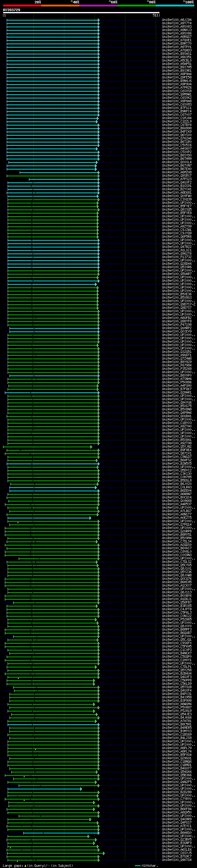Screen dimensions: 197x868
Task: Click the Large gaps legend text
Action: pyautogui.click(x=38, y=865)
